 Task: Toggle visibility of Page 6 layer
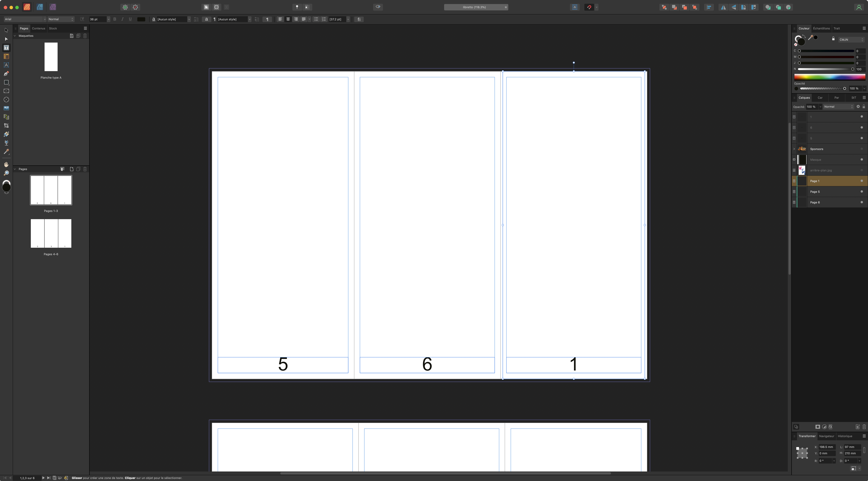tap(862, 202)
